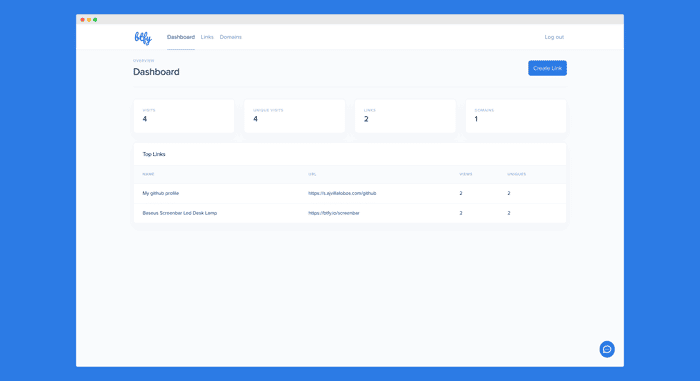The height and width of the screenshot is (381, 700).
Task: Click the Views column header
Action: 466,174
